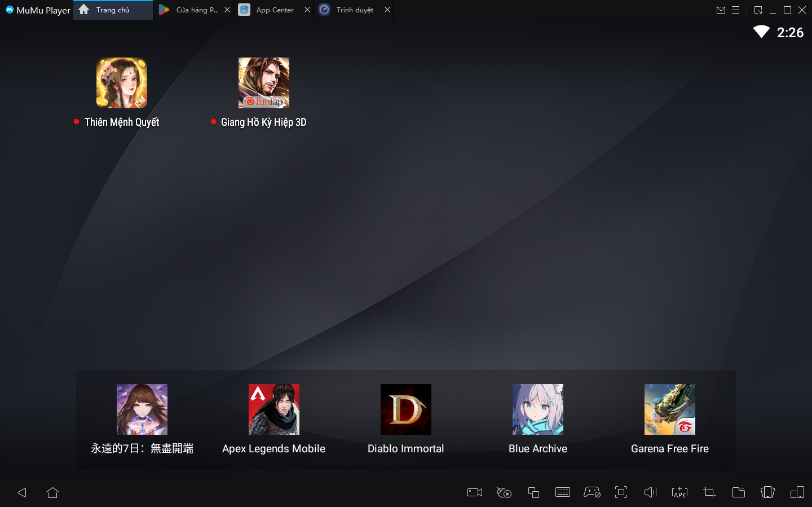Screen dimensions: 812x507
Task: Open the hamburger menu in title bar
Action: 735,10
